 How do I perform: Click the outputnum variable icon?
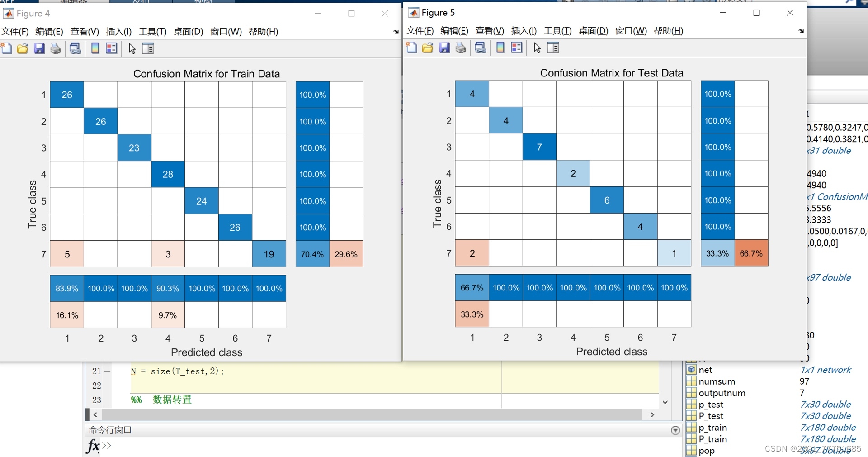[x=691, y=393]
